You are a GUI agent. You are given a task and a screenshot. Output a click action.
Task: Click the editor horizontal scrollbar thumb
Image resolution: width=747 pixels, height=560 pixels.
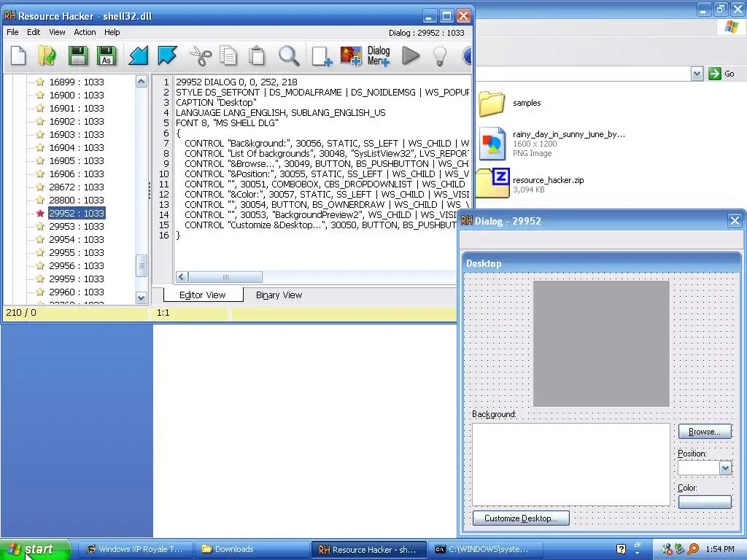(x=225, y=277)
